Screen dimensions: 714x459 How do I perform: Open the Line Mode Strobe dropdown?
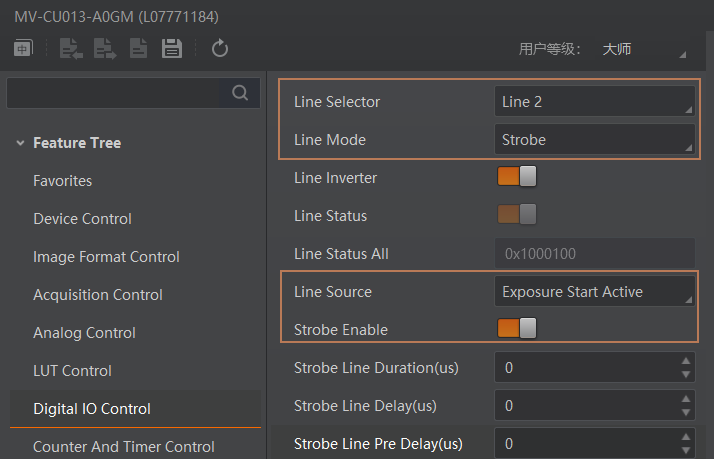[595, 139]
